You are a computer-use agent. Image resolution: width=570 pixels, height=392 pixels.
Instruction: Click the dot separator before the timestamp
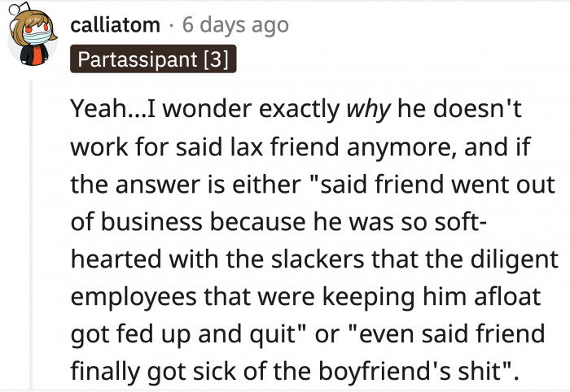(171, 25)
